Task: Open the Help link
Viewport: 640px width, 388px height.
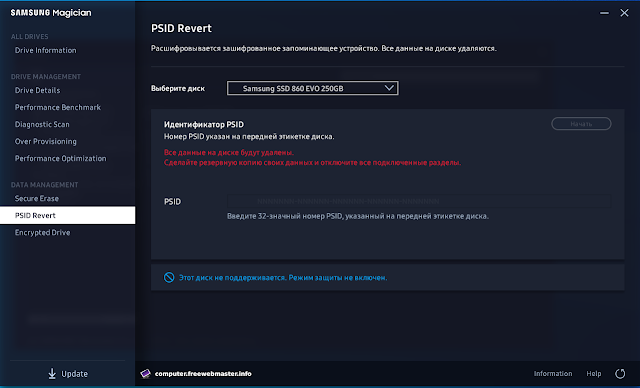Action: (593, 374)
